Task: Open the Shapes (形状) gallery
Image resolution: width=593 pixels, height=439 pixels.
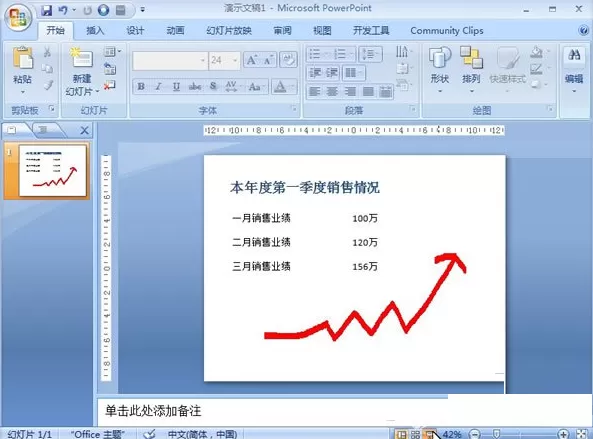Action: tap(440, 68)
